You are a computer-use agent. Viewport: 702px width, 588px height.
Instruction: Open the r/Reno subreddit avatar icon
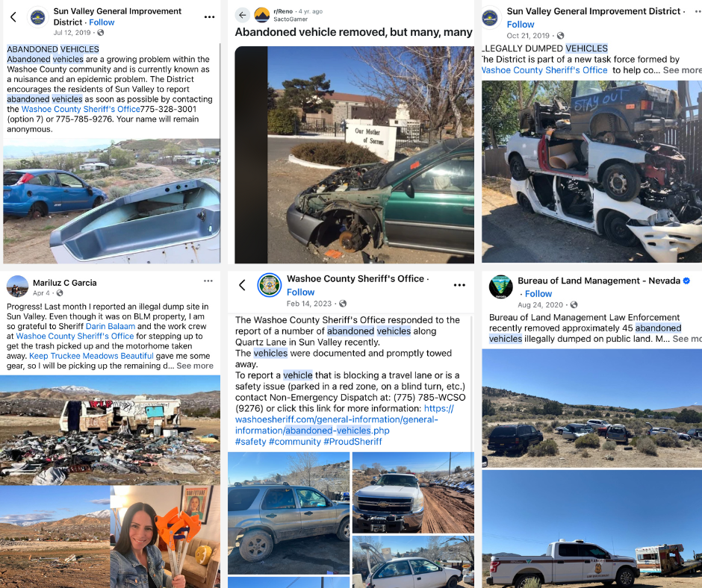[262, 15]
